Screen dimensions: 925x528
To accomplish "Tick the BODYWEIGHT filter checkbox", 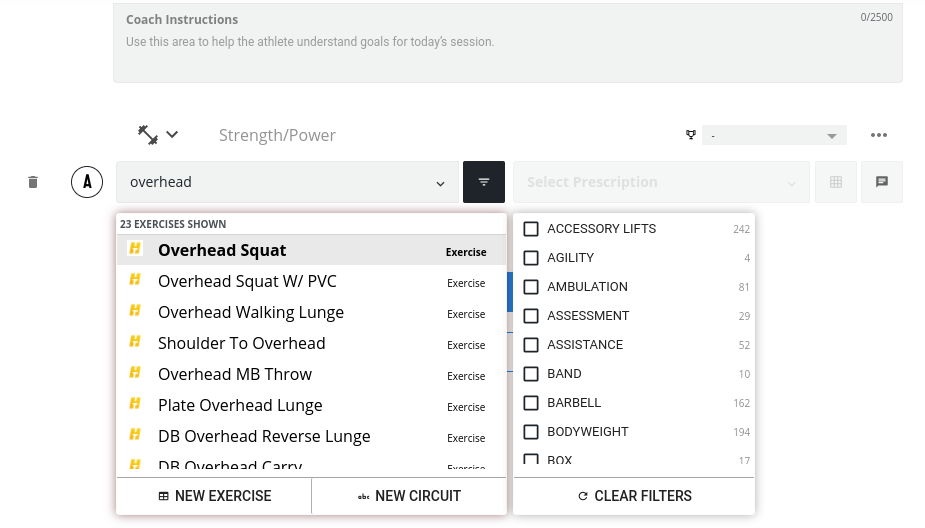I will tap(531, 432).
